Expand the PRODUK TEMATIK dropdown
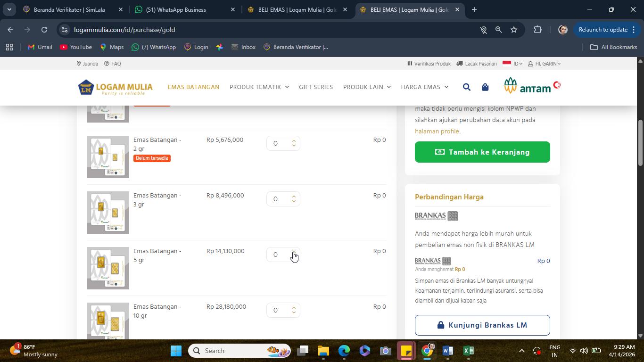644x362 pixels. (259, 87)
